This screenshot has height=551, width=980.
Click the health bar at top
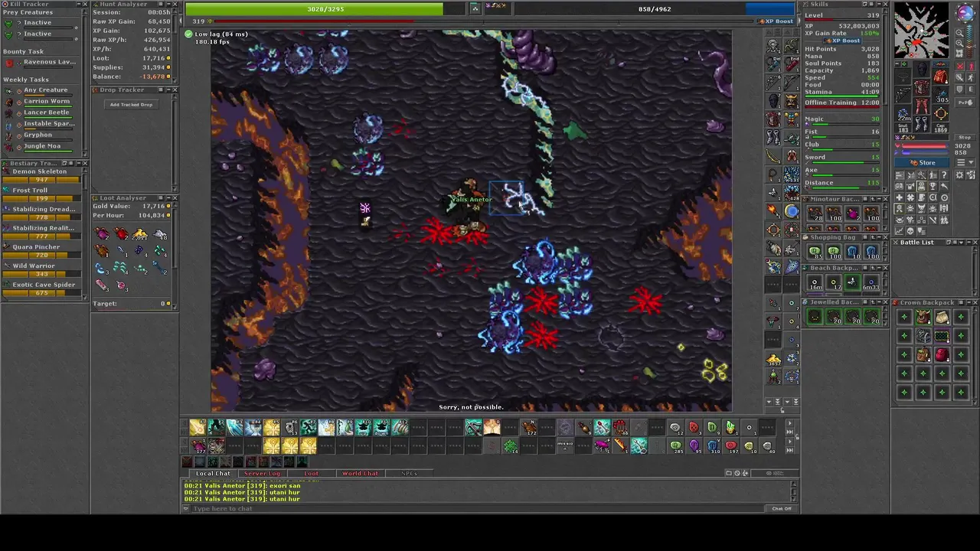[x=325, y=9]
